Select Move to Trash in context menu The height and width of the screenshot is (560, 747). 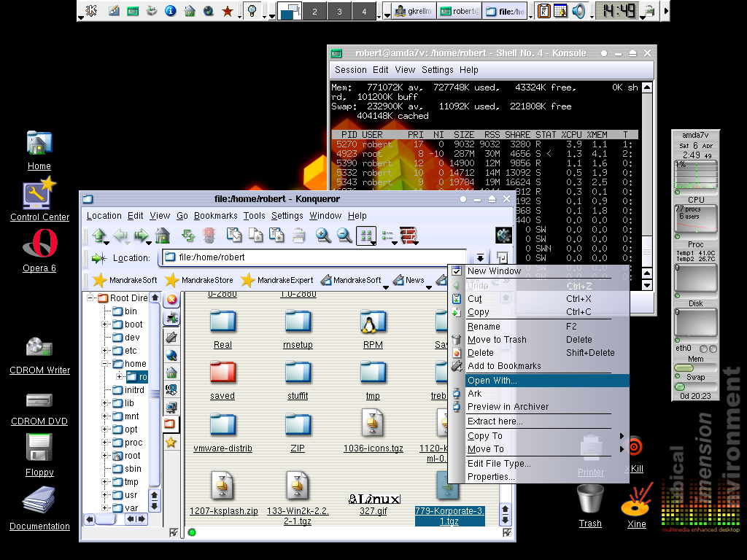point(547,340)
